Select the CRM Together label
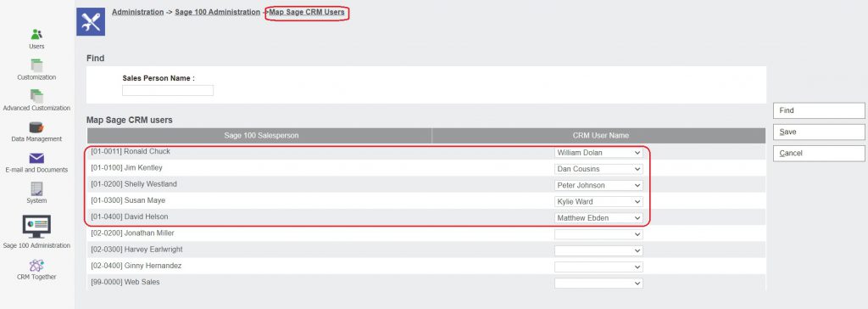868x309 pixels. tap(36, 277)
